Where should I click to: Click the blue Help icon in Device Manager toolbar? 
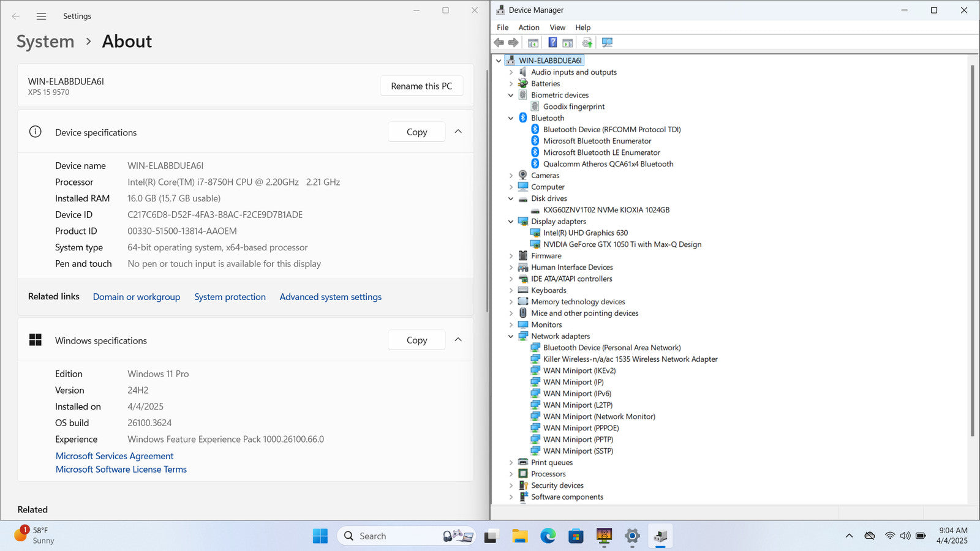[x=552, y=42]
